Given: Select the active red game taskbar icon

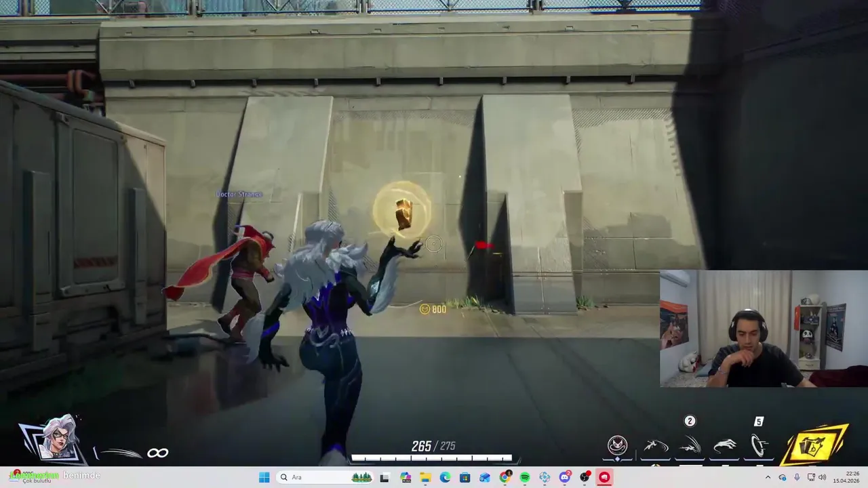Looking at the screenshot, I should click(604, 477).
